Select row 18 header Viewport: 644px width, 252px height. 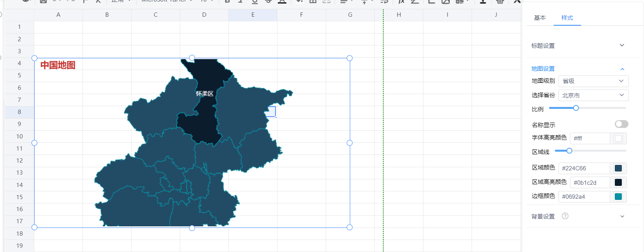(19, 234)
